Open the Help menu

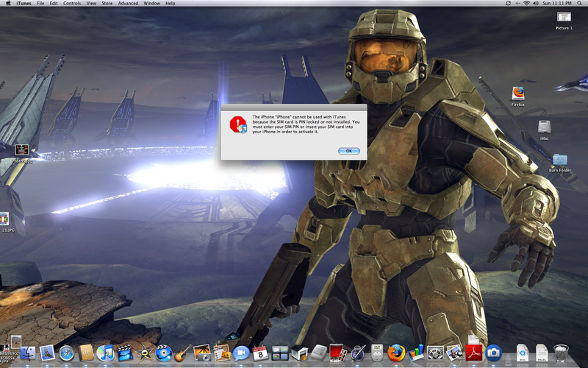(171, 3)
